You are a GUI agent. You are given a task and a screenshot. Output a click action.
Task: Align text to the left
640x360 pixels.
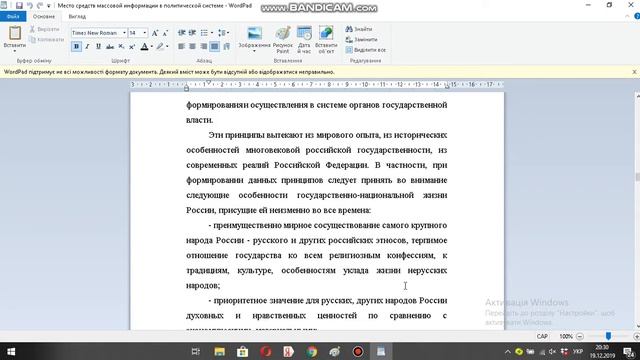(182, 47)
